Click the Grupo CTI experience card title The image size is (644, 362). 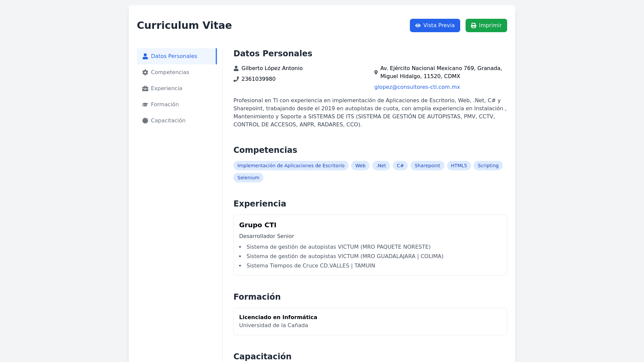tap(258, 225)
